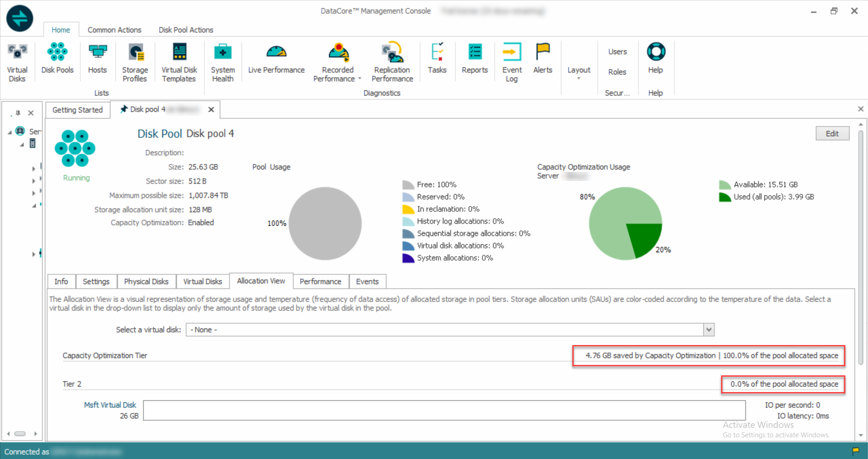Image resolution: width=868 pixels, height=459 pixels.
Task: Collapse the Server tree node
Action: tap(10, 132)
